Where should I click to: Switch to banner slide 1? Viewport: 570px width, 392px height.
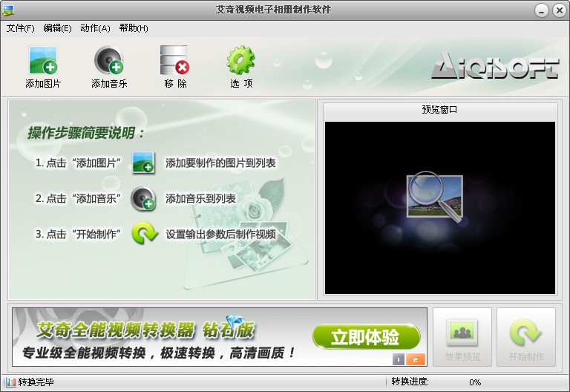[x=399, y=359]
